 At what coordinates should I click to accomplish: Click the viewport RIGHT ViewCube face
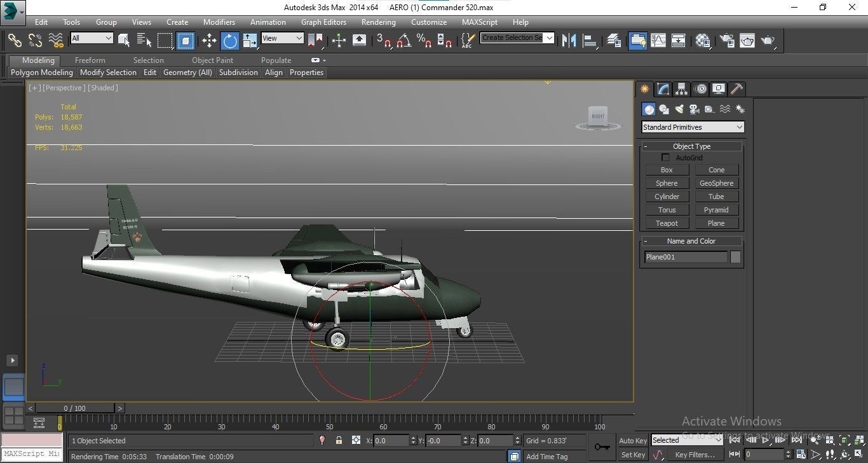click(598, 116)
